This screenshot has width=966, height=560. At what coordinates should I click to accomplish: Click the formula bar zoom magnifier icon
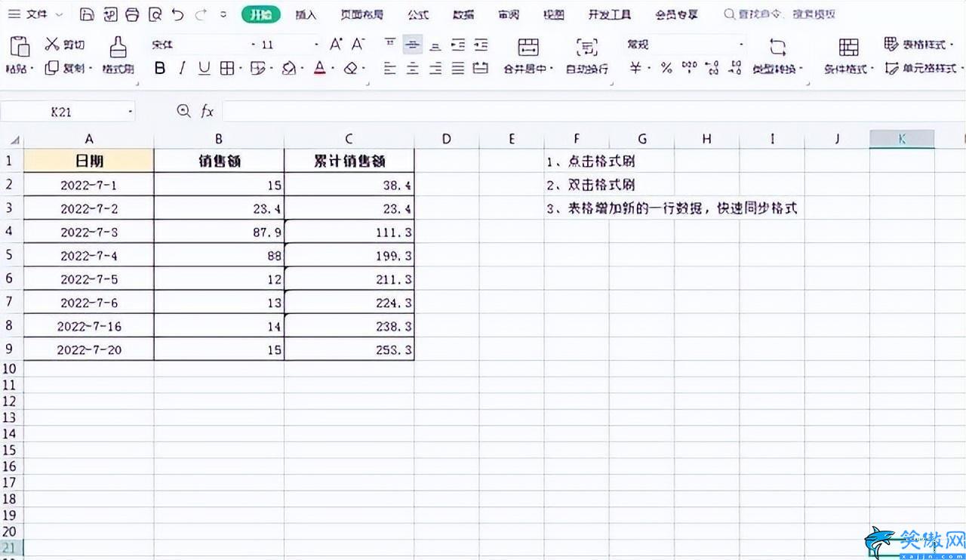(x=183, y=112)
